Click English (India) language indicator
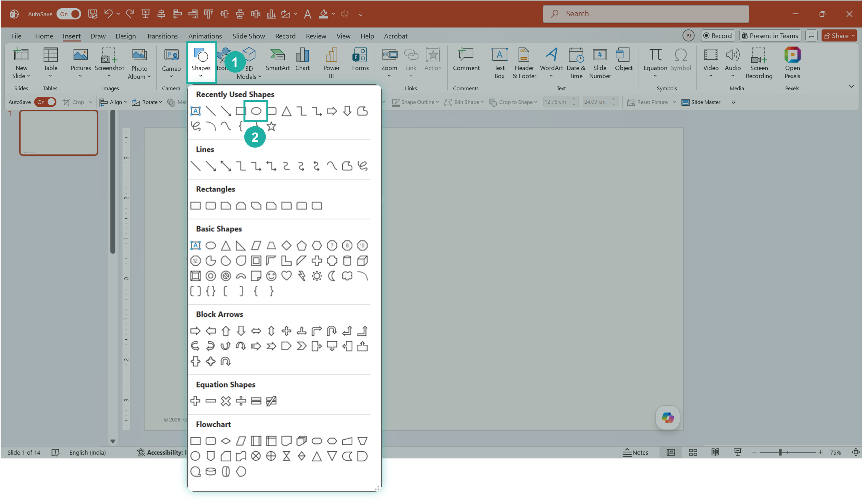Viewport: 862px width, 504px height. pos(87,452)
